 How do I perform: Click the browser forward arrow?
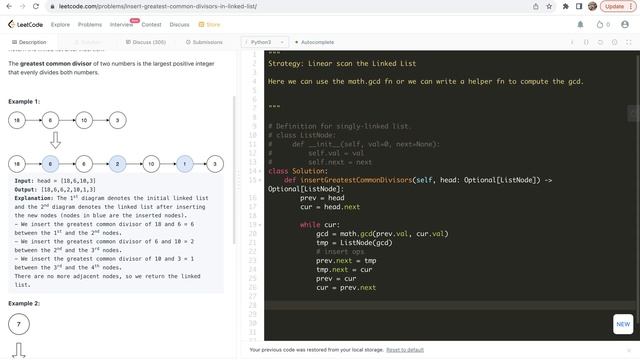point(22,6)
